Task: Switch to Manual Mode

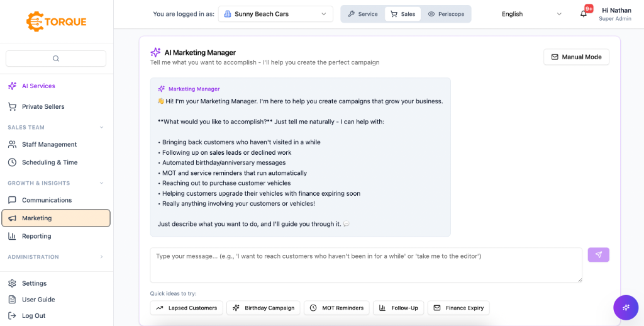Action: [576, 57]
